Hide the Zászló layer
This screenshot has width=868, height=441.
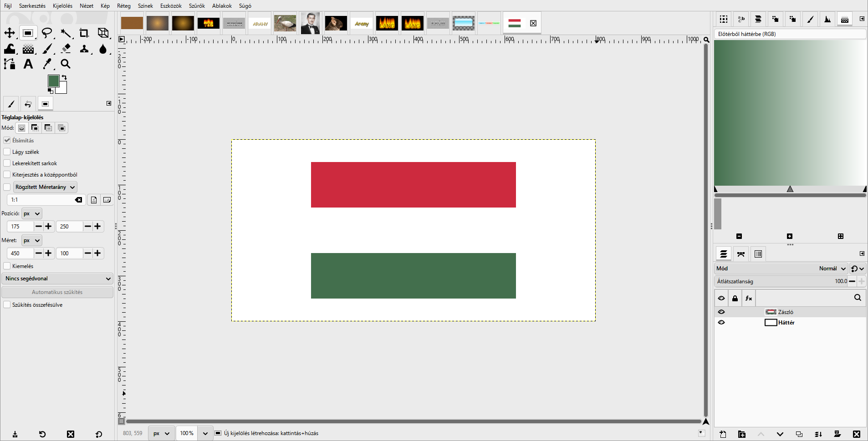point(721,312)
